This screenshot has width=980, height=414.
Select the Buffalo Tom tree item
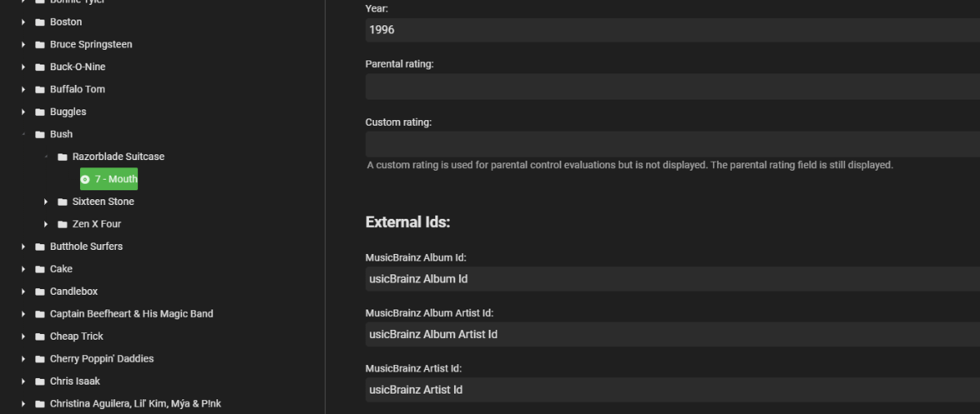[77, 89]
